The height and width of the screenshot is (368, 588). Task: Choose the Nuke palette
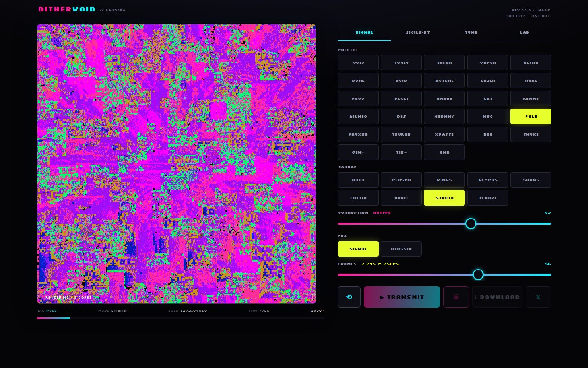[531, 80]
